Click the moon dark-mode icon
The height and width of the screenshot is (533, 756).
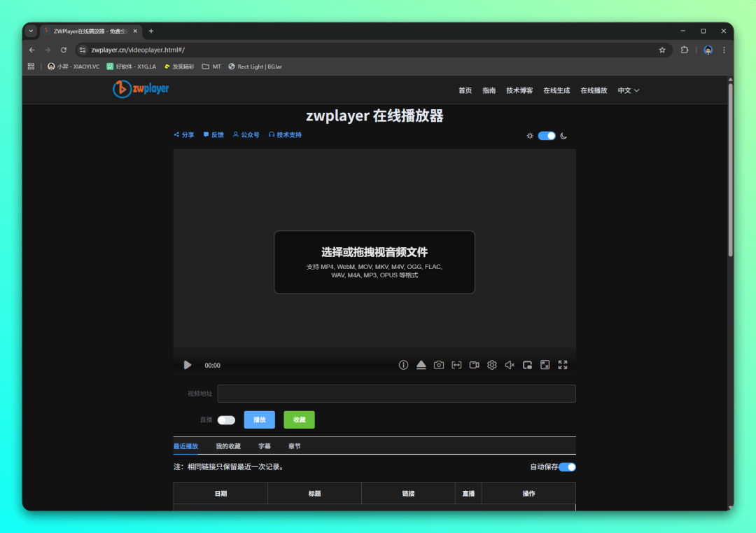coord(563,136)
